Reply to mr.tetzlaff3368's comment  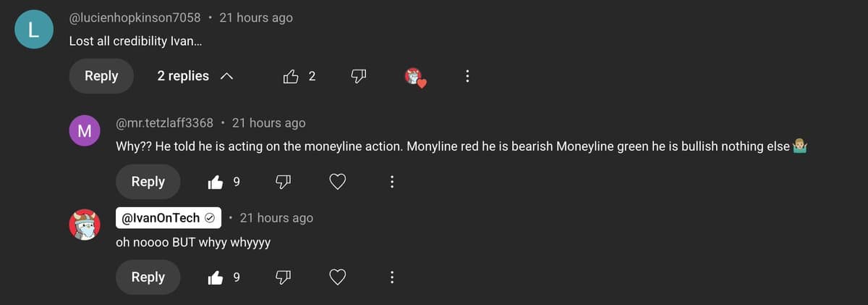point(148,182)
